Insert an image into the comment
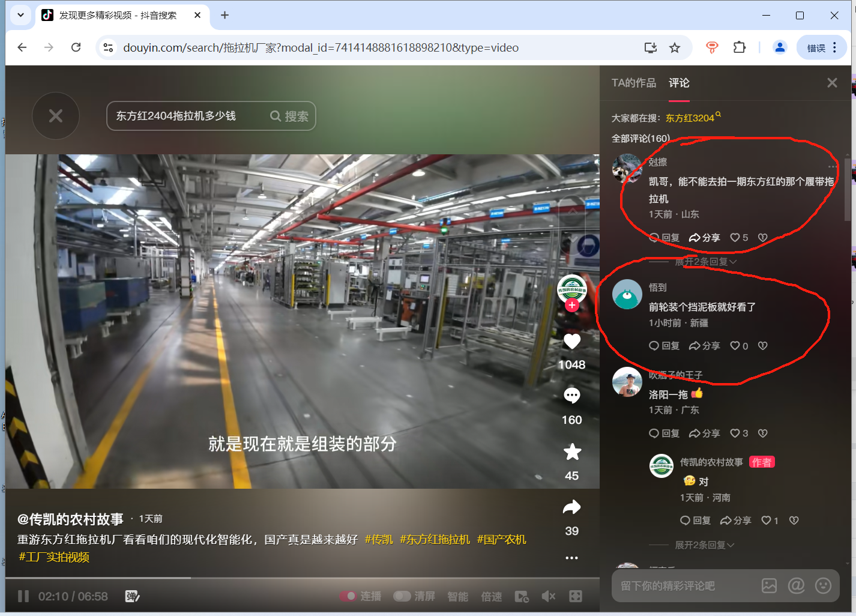This screenshot has height=616, width=856. pos(769,585)
